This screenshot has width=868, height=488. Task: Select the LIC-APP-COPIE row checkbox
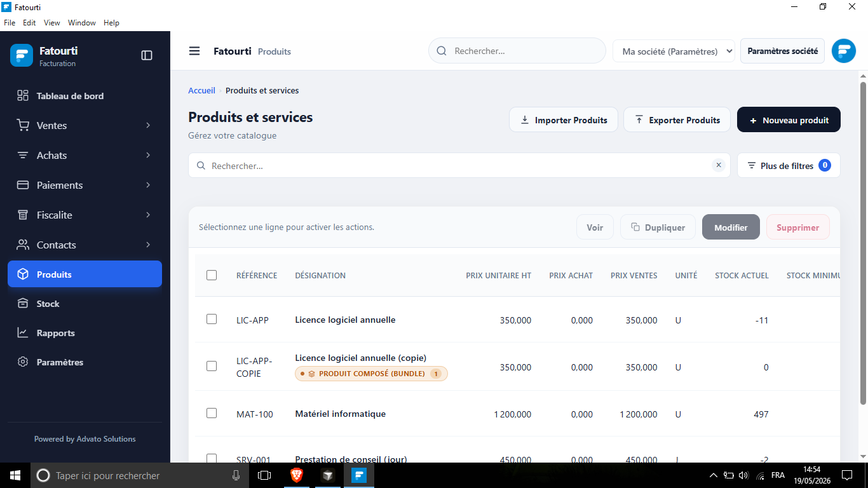click(x=212, y=366)
